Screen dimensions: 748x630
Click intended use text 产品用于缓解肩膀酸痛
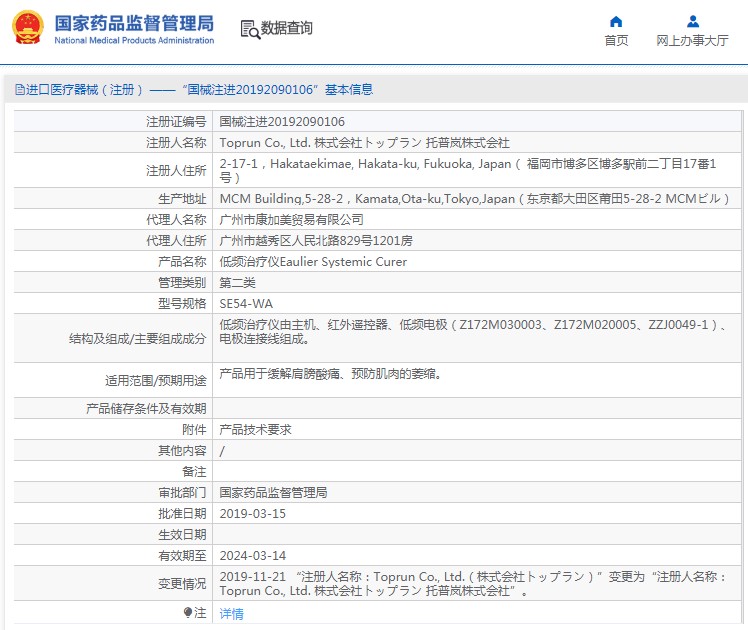tap(330, 374)
